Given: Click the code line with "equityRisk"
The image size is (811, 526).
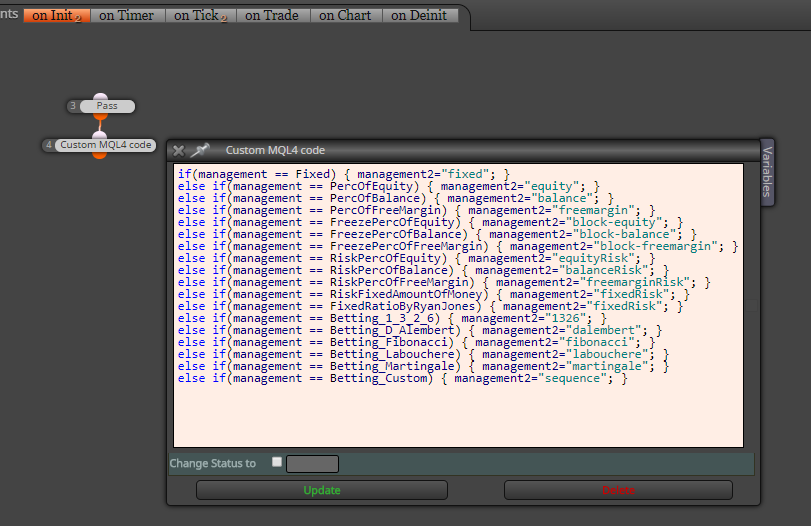Looking at the screenshot, I should click(417, 258).
